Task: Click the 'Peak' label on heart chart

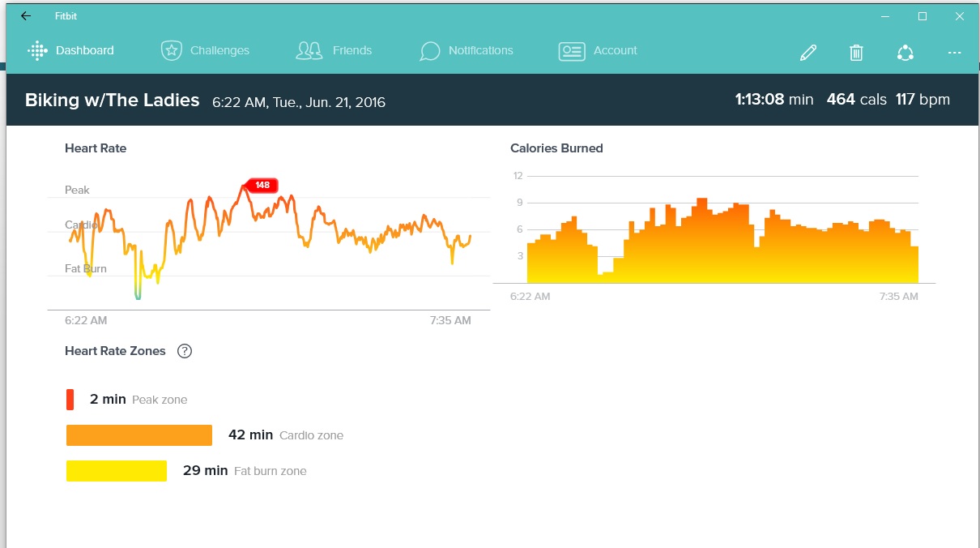Action: pyautogui.click(x=77, y=190)
